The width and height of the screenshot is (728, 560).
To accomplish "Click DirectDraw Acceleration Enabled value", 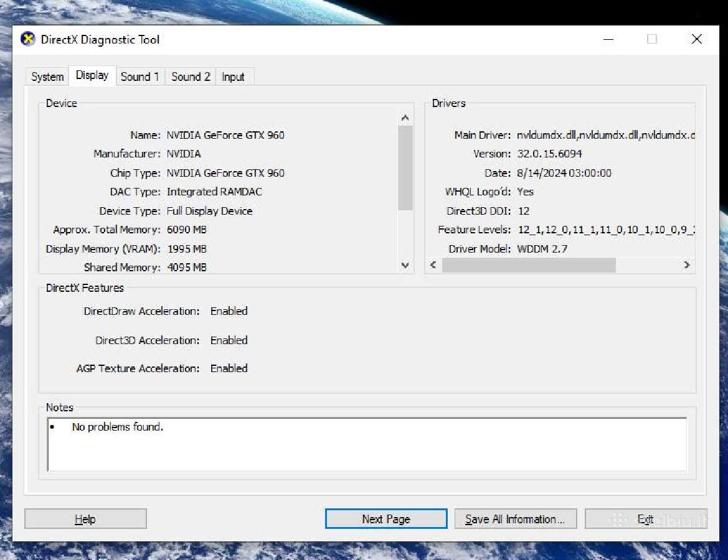I will (229, 311).
